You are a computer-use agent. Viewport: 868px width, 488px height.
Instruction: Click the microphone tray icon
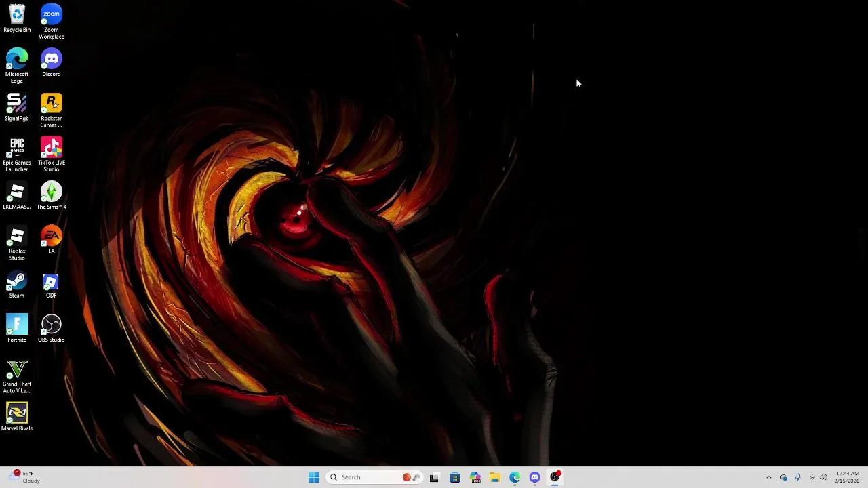click(797, 477)
